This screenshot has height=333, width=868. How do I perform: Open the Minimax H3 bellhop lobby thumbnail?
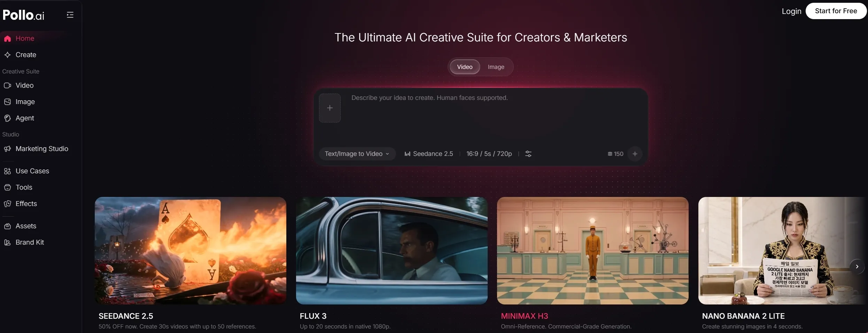tap(592, 251)
